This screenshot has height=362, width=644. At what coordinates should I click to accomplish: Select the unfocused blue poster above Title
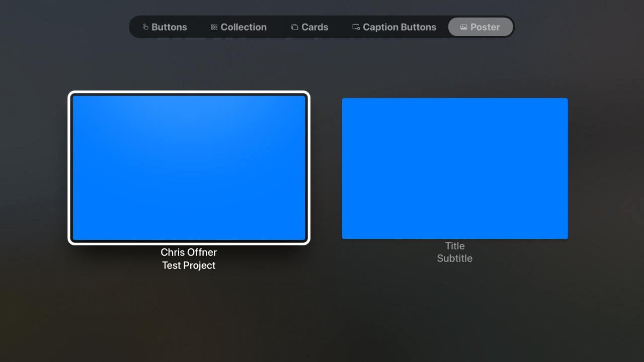[x=455, y=168]
